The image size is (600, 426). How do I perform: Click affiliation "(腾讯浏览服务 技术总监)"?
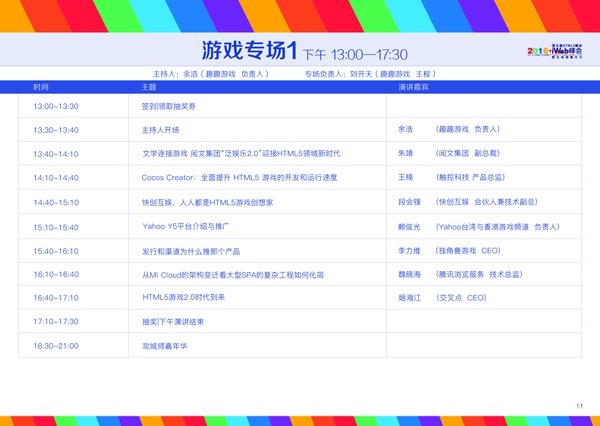coord(479,274)
